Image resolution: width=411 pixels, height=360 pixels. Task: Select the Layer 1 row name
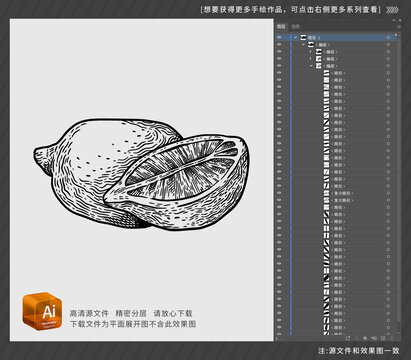[314, 38]
